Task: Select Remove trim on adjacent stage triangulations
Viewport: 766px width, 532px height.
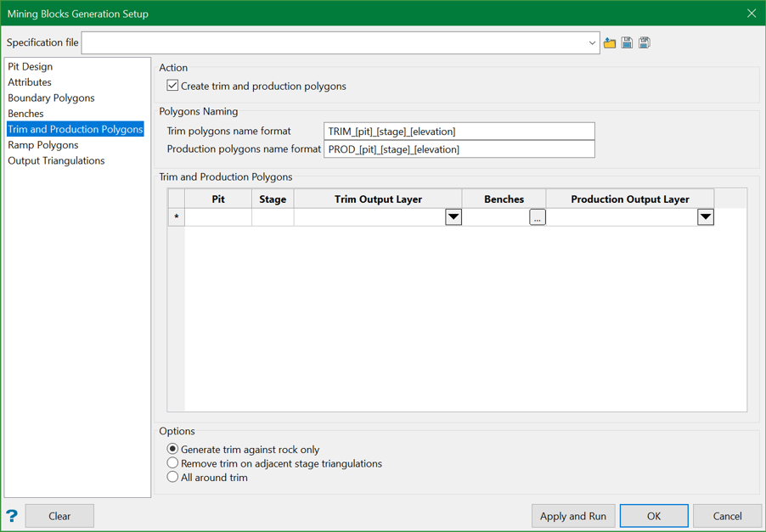Action: (173, 463)
